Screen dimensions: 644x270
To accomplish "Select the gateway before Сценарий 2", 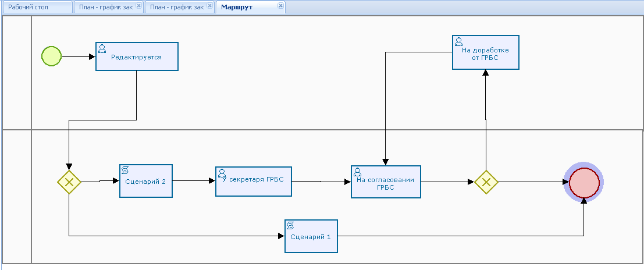I will pos(69,182).
